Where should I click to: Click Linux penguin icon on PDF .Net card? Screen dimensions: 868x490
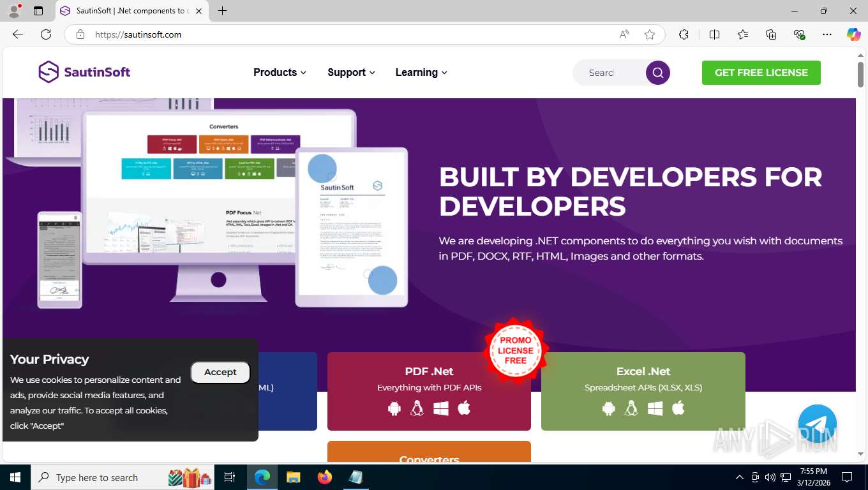coord(417,408)
